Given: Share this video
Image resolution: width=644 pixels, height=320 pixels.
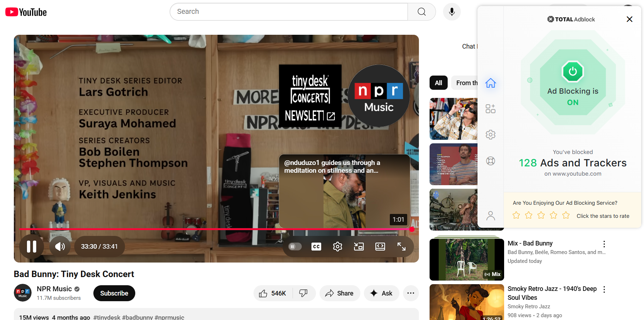Looking at the screenshot, I should 340,293.
